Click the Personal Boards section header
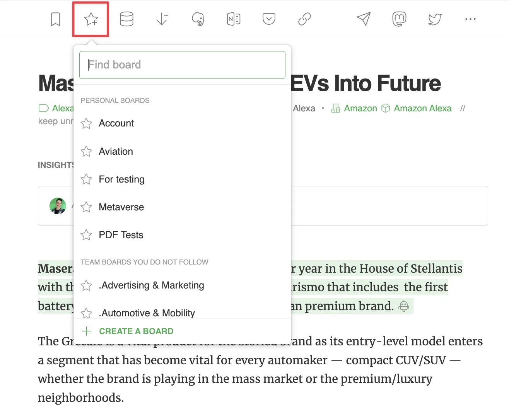Viewport: 509px width, 420px height. click(x=115, y=101)
